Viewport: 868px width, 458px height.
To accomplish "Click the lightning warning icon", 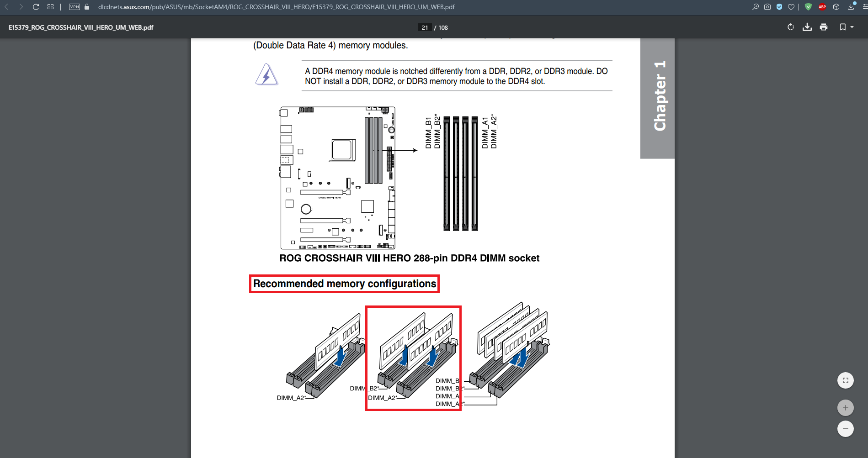I will [266, 75].
